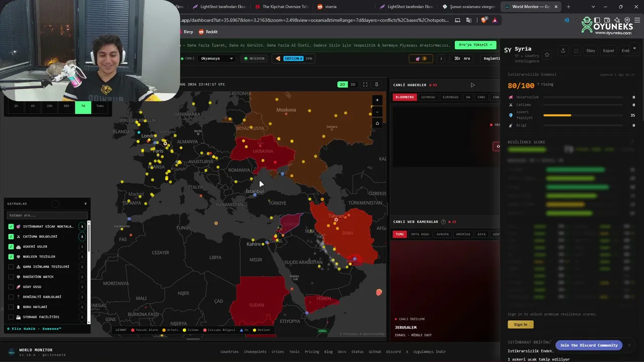
Task: Favorite Syria with the star icon
Action: (547, 55)
